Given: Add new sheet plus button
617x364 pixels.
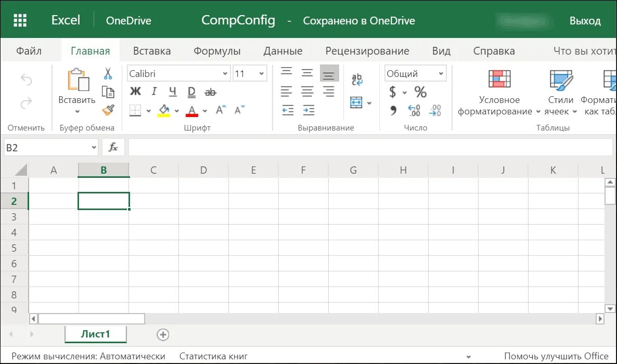Looking at the screenshot, I should coord(163,334).
